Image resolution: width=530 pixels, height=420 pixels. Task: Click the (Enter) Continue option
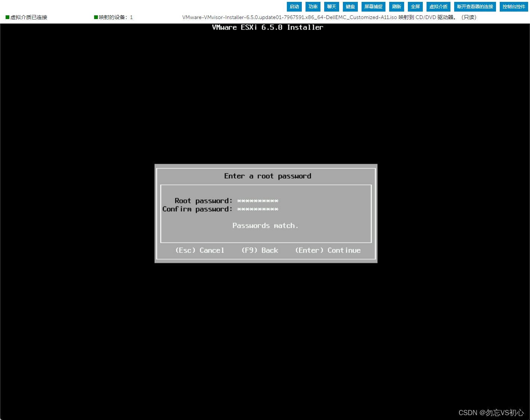click(x=328, y=250)
